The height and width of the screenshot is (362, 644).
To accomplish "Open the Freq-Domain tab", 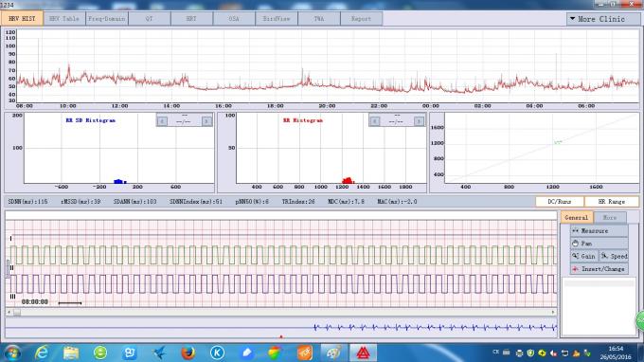I will coord(107,19).
